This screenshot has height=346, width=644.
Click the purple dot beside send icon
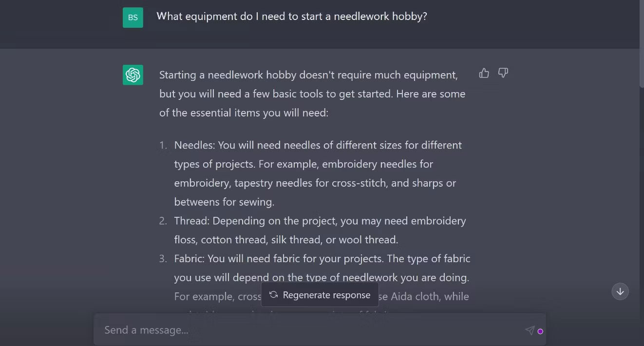click(540, 331)
